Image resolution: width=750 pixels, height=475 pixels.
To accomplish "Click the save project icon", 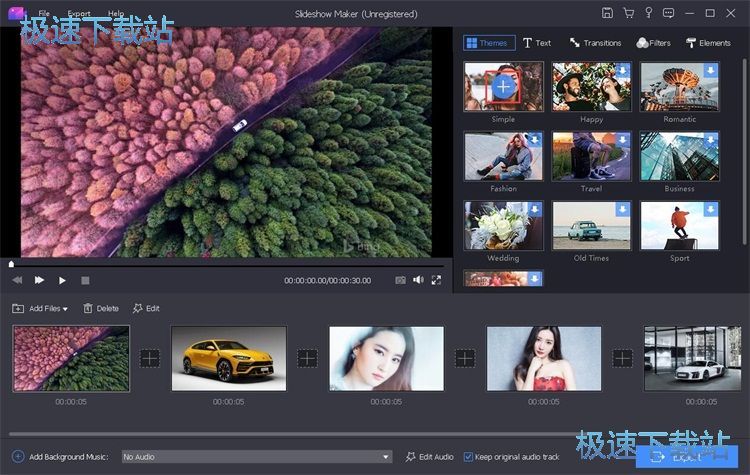I will click(607, 13).
